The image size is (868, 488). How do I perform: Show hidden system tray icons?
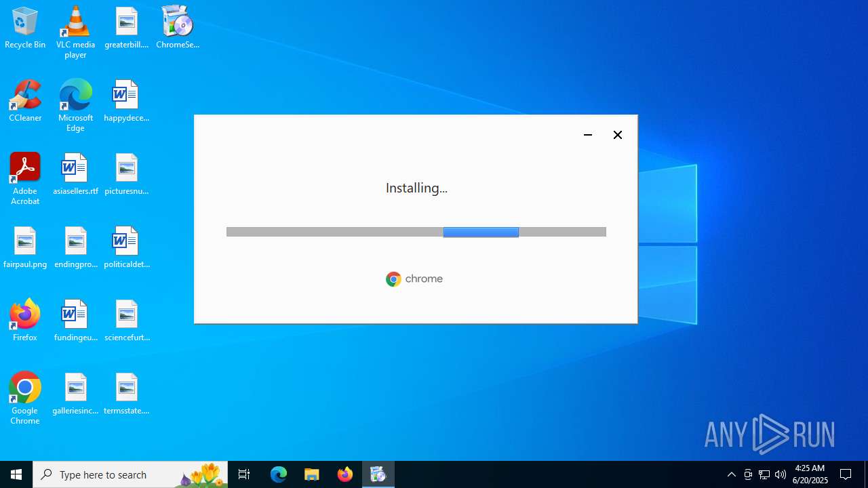point(732,474)
